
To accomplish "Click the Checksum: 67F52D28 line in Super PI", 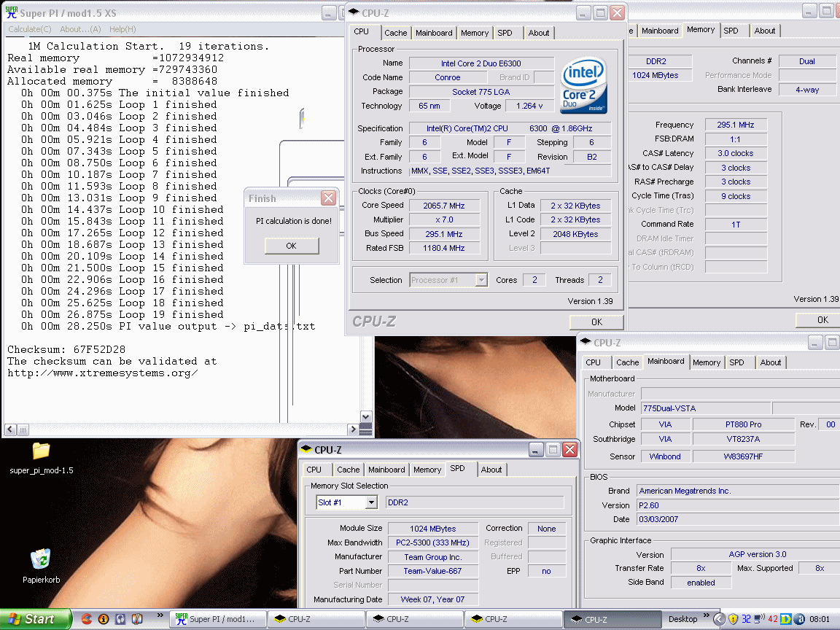I will point(66,349).
